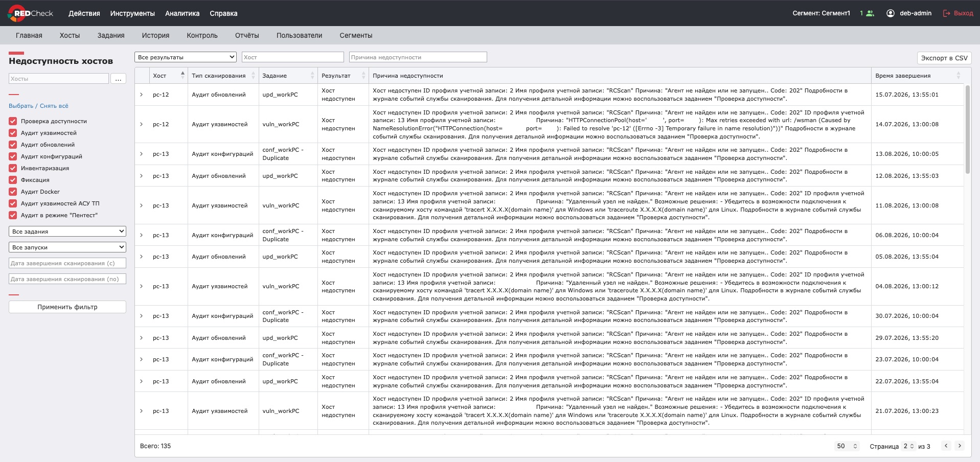Image resolution: width=980 pixels, height=462 pixels.
Task: Go to previous page arrow
Action: [946, 446]
